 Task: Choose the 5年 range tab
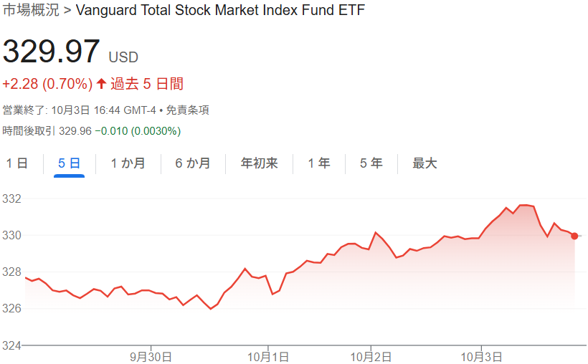coord(371,163)
